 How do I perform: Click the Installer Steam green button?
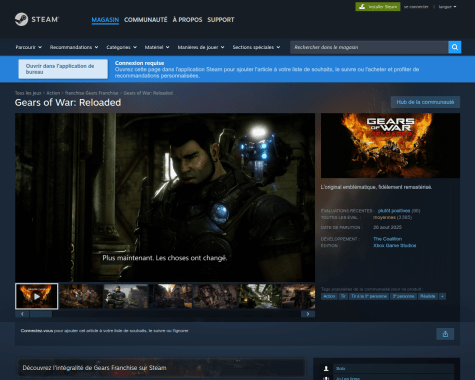(x=378, y=7)
